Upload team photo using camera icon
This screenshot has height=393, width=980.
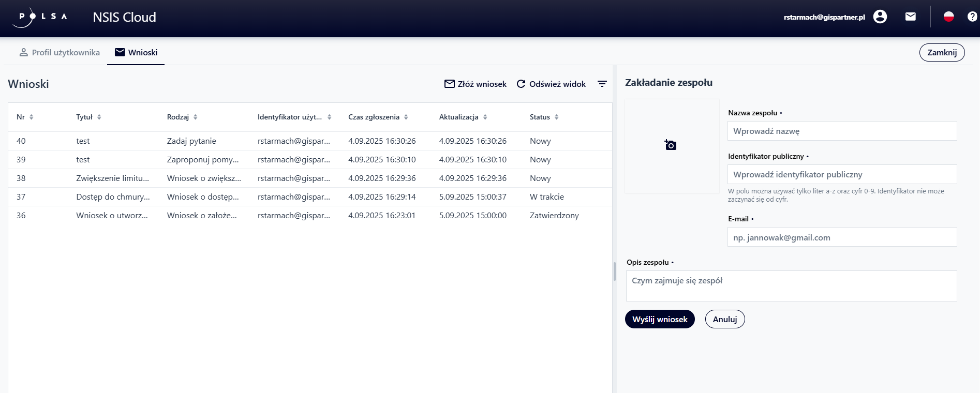click(x=671, y=145)
